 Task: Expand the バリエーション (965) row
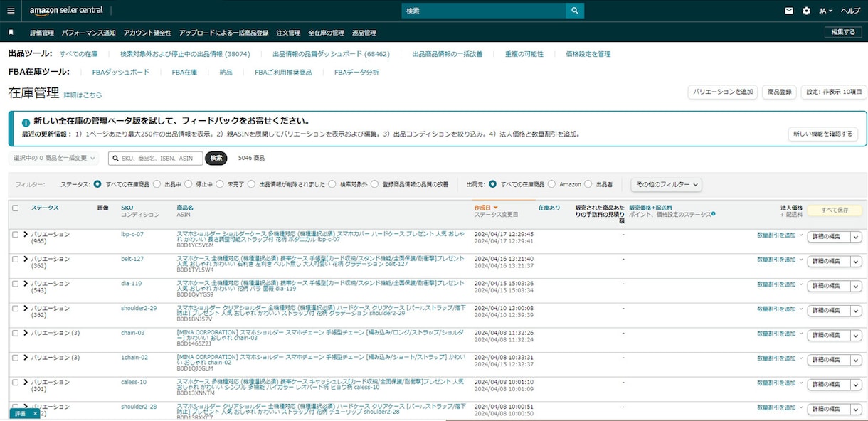(26, 234)
